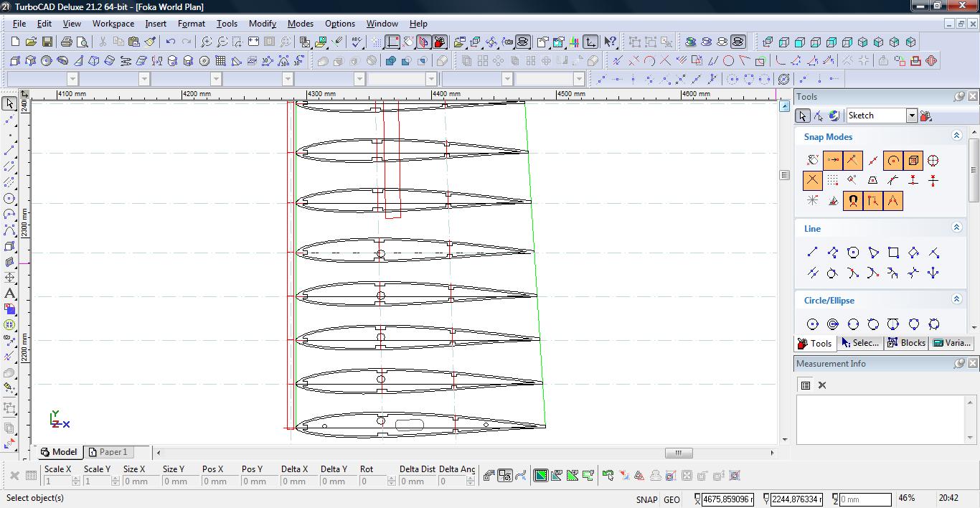Open the Sketch dropdown in Tools panel

(x=911, y=116)
